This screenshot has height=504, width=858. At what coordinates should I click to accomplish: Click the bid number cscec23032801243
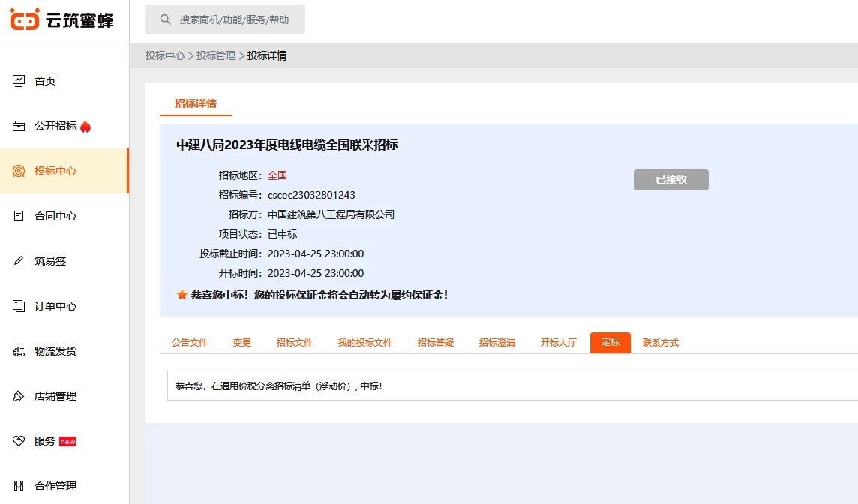coord(311,195)
